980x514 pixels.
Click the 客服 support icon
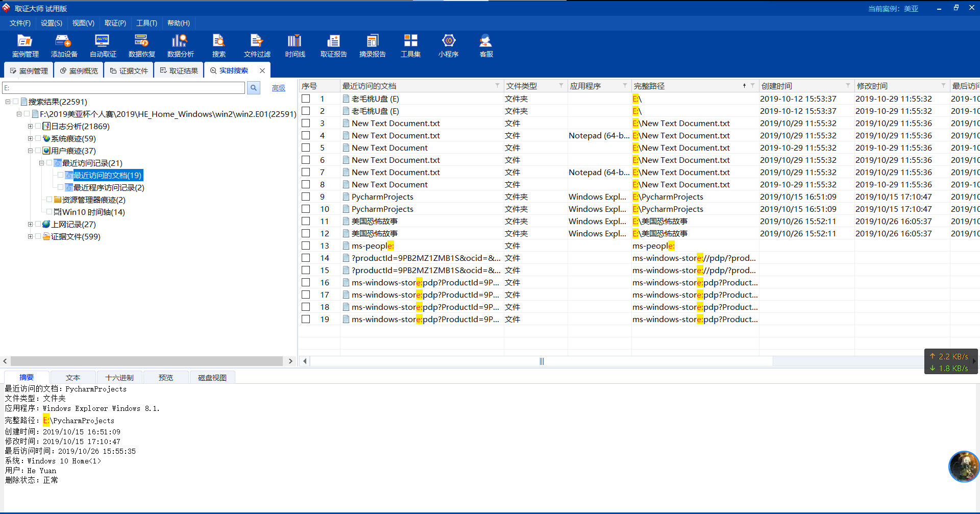tap(486, 46)
